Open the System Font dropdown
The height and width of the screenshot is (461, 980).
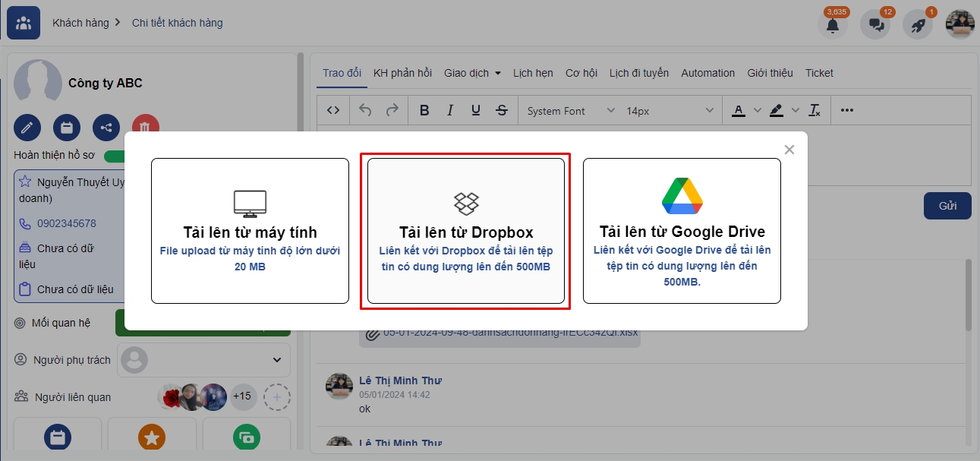[571, 111]
